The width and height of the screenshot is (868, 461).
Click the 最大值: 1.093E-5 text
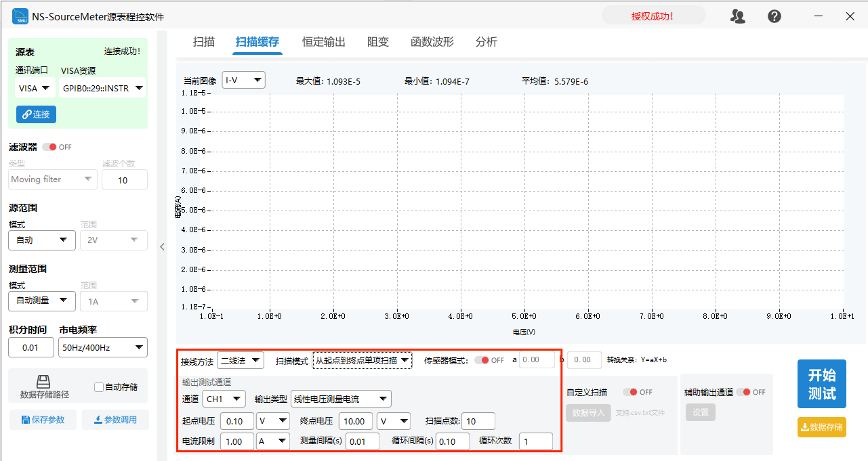(328, 81)
